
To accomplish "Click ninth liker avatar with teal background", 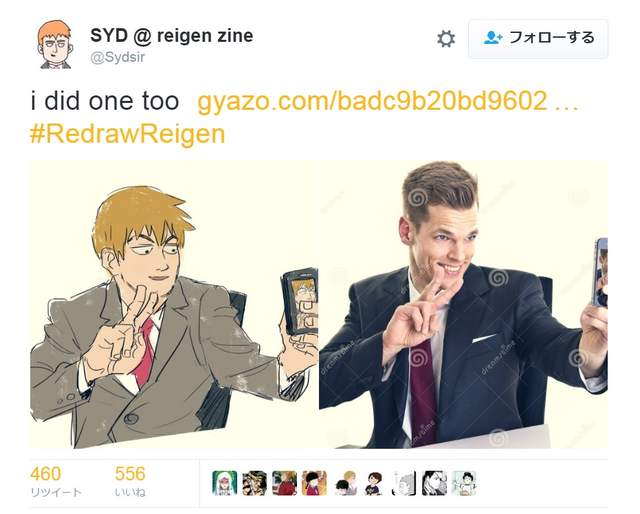I will click(464, 483).
